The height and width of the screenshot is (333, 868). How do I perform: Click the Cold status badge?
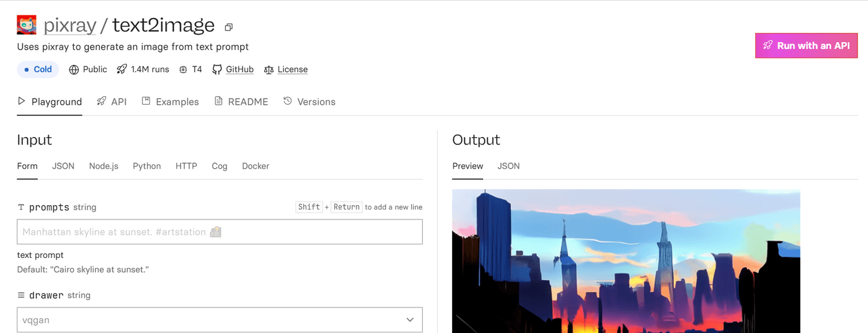click(x=38, y=69)
